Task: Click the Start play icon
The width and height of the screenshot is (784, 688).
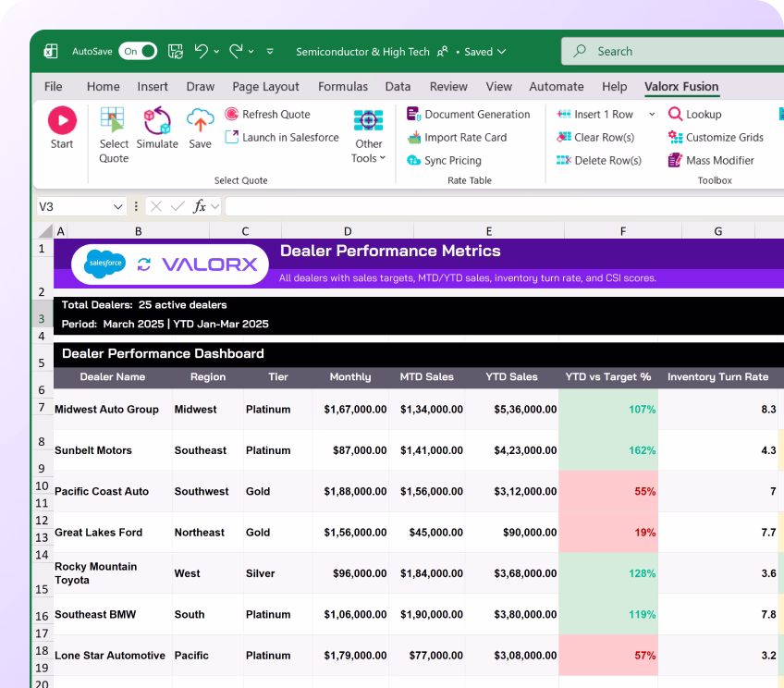Action: click(62, 120)
